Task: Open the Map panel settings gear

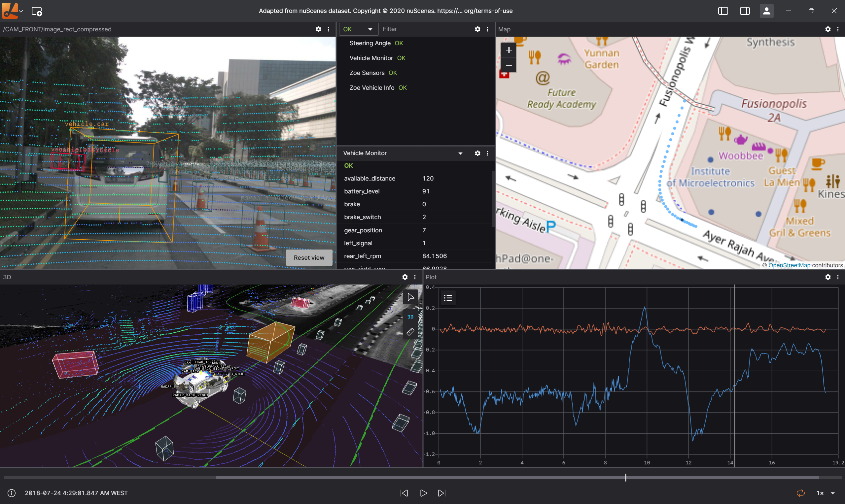Action: click(x=828, y=29)
